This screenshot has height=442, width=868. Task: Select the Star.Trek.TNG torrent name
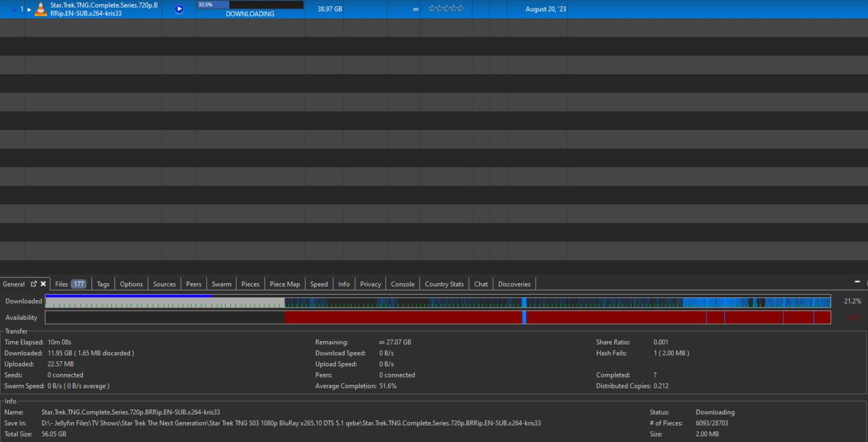[x=104, y=9]
